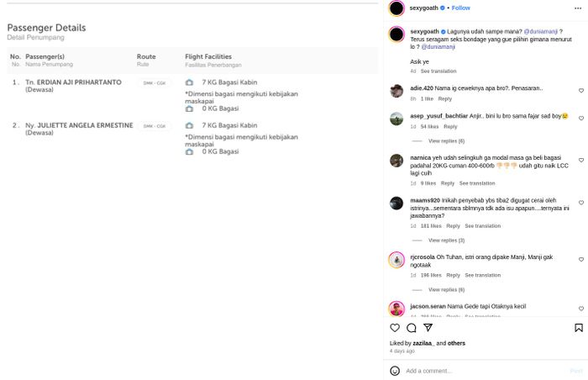Toggle save post with the bookmark icon
Image resolution: width=588 pixels, height=380 pixels.
pyautogui.click(x=578, y=328)
